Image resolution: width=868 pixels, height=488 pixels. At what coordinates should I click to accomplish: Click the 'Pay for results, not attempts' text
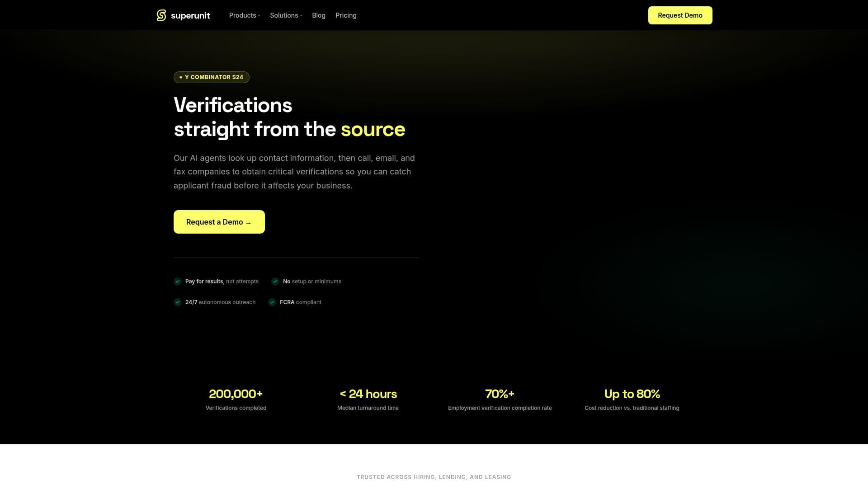coord(222,282)
